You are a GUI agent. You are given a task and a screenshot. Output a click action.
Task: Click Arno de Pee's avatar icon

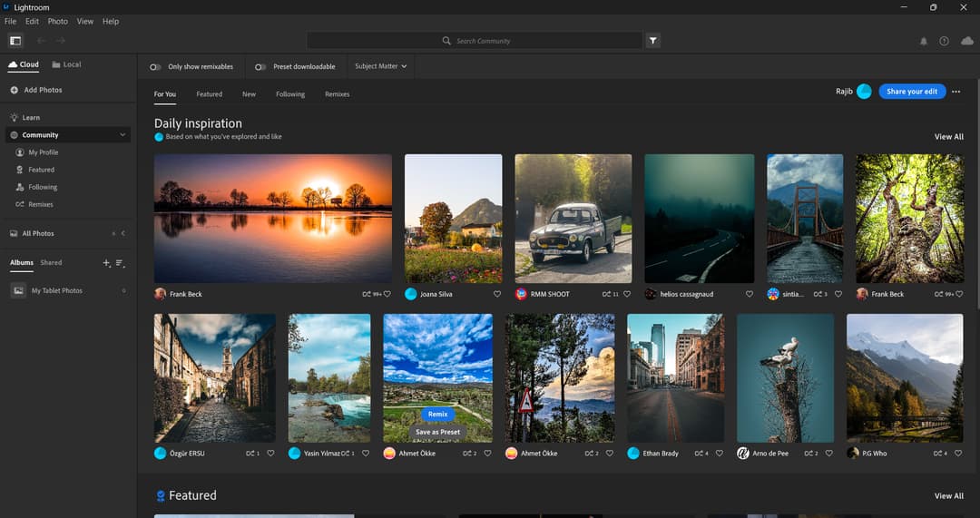tap(742, 453)
